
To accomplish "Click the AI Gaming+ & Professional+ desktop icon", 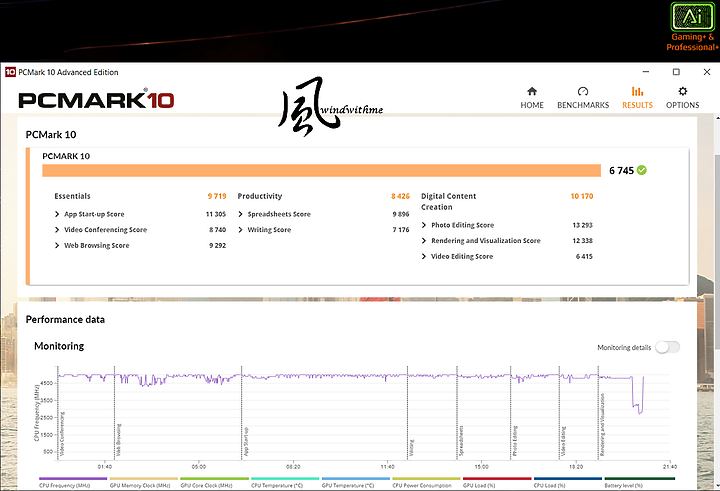I will (x=692, y=27).
